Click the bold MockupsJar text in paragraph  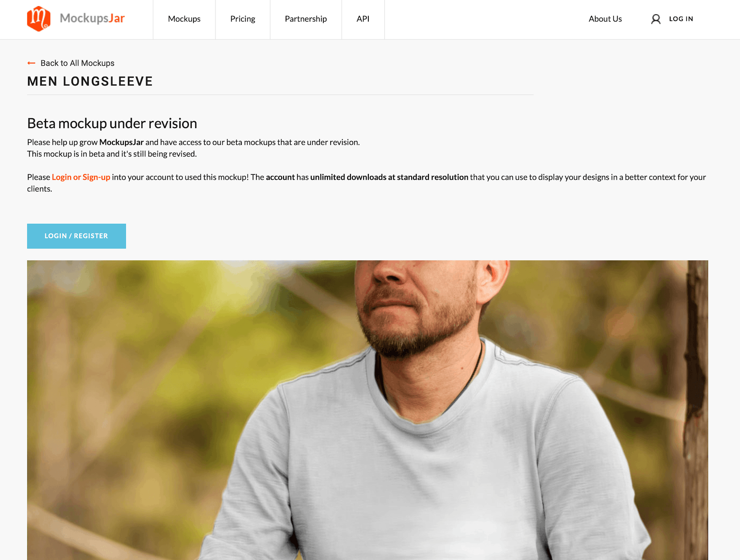tap(121, 142)
